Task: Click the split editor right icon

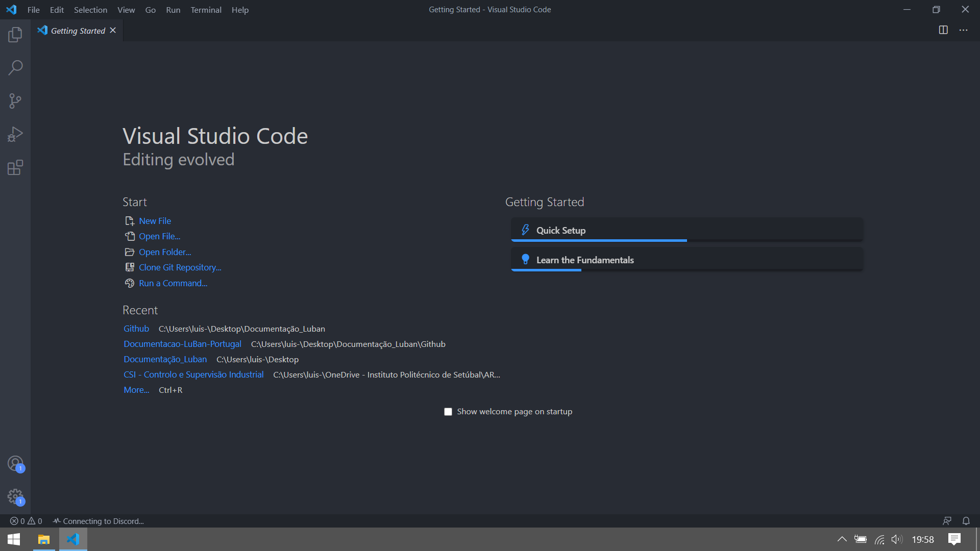Action: 943,30
